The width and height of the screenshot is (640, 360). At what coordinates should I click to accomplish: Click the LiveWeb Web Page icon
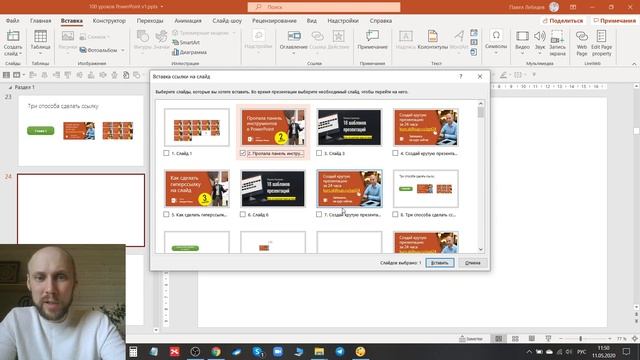coord(582,36)
